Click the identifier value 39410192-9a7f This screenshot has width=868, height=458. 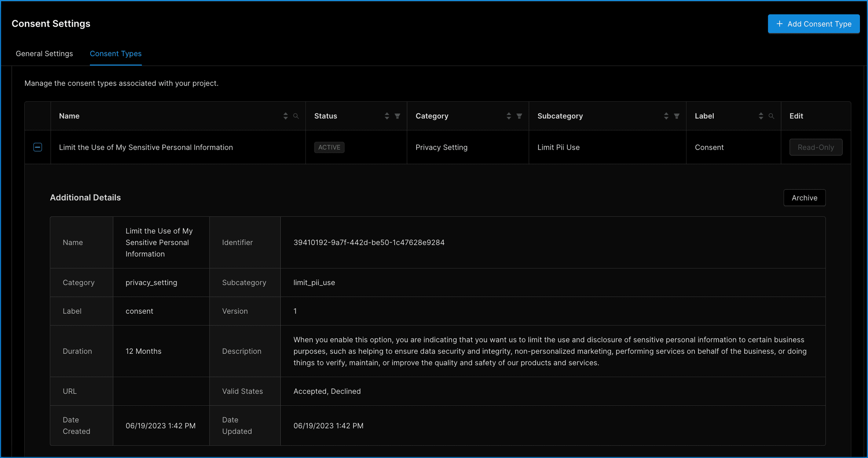tap(369, 243)
